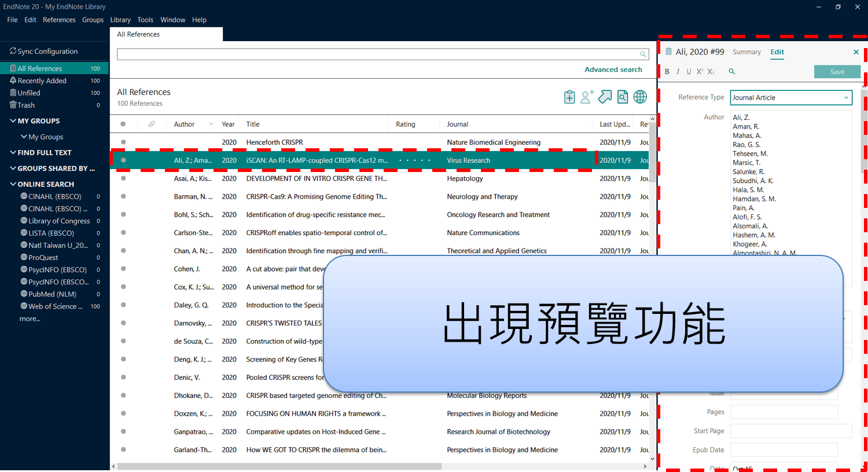The image size is (868, 472).
Task: Click the Sync Configuration icon
Action: coord(13,51)
